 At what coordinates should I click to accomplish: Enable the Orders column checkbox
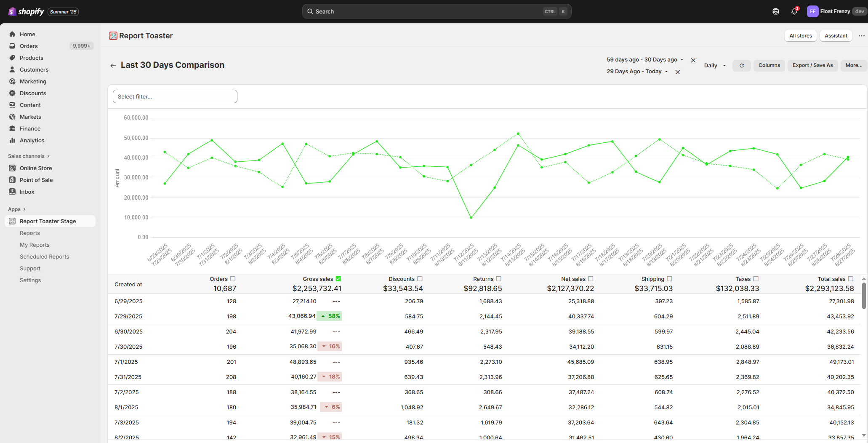[233, 279]
